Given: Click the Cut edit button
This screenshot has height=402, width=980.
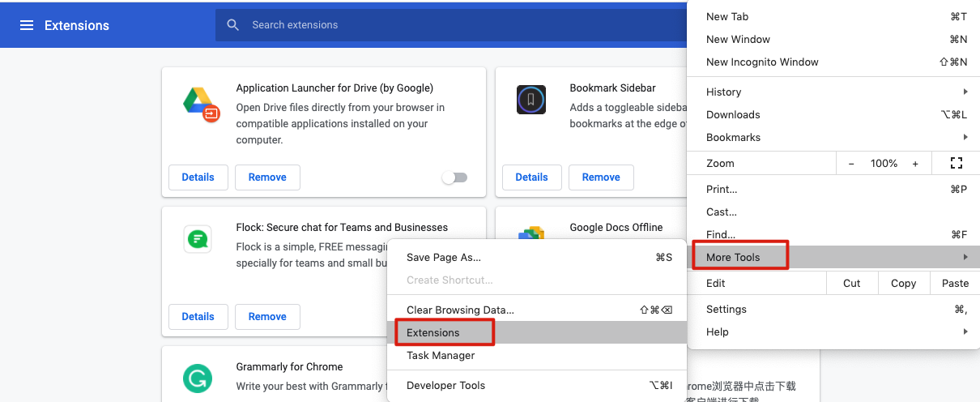Looking at the screenshot, I should 852,283.
